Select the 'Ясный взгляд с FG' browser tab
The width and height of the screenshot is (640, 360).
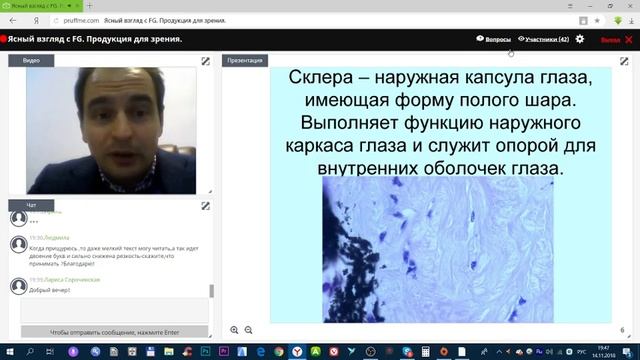[41, 6]
